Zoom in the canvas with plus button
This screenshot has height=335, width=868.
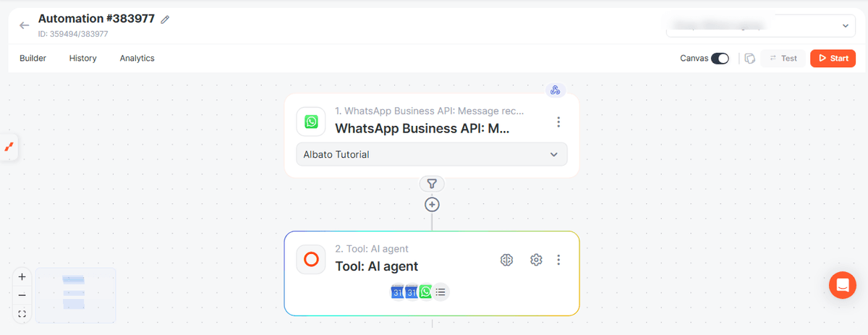pyautogui.click(x=22, y=276)
